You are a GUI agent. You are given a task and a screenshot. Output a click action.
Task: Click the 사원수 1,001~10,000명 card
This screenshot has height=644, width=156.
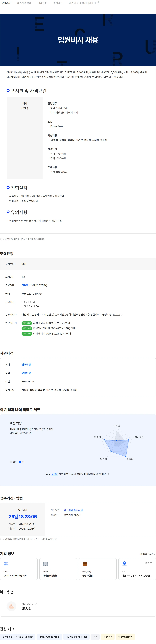(19, 569)
